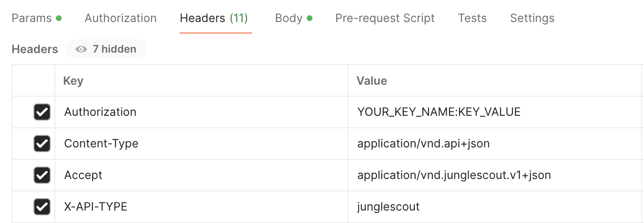
Task: Uncheck the Content-Type header checkbox
Action: pos(42,144)
